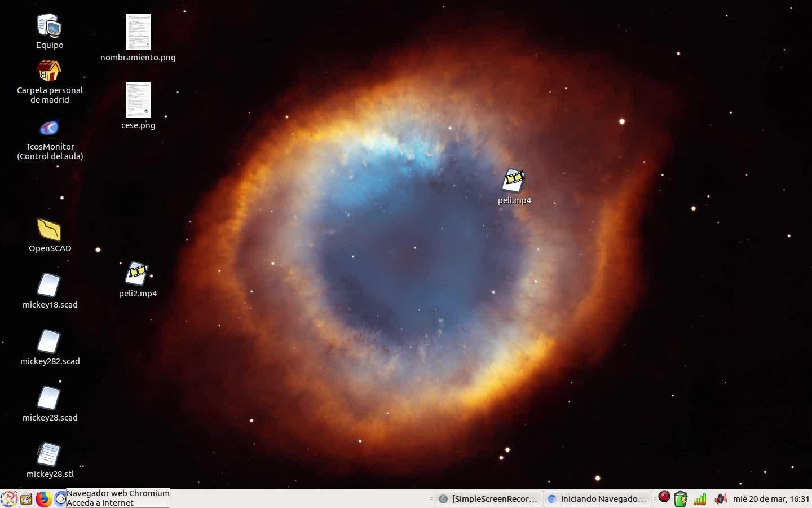The image size is (812, 508).
Task: Open the volume control in tray
Action: click(x=720, y=499)
